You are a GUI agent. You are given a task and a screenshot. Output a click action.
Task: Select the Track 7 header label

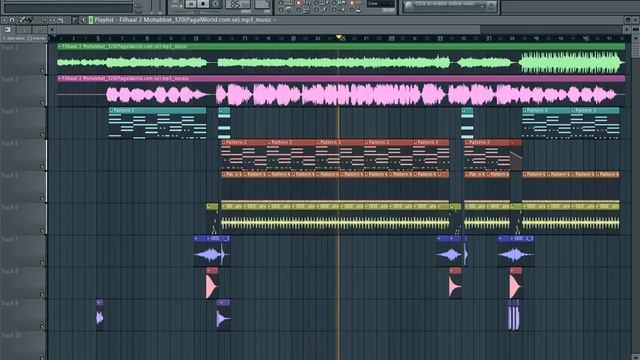pyautogui.click(x=9, y=239)
